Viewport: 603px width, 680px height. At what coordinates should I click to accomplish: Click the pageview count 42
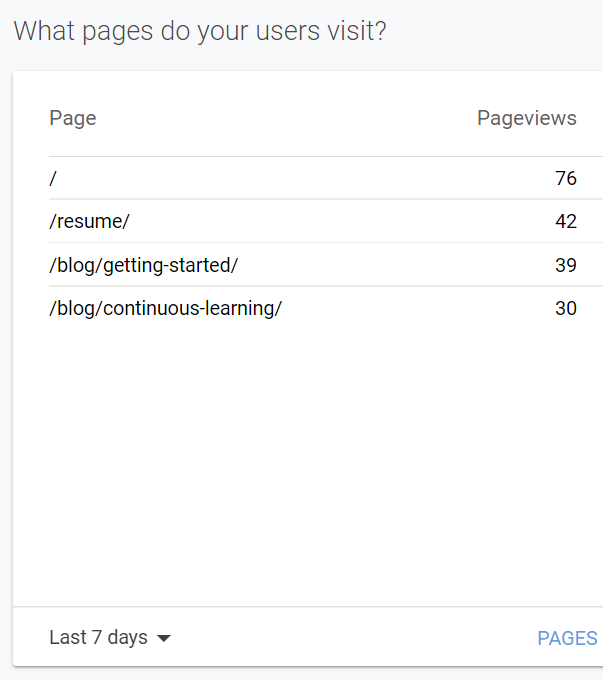566,221
